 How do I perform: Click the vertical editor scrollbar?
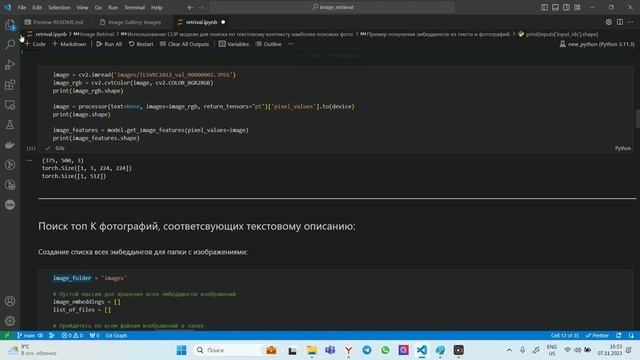(637, 118)
